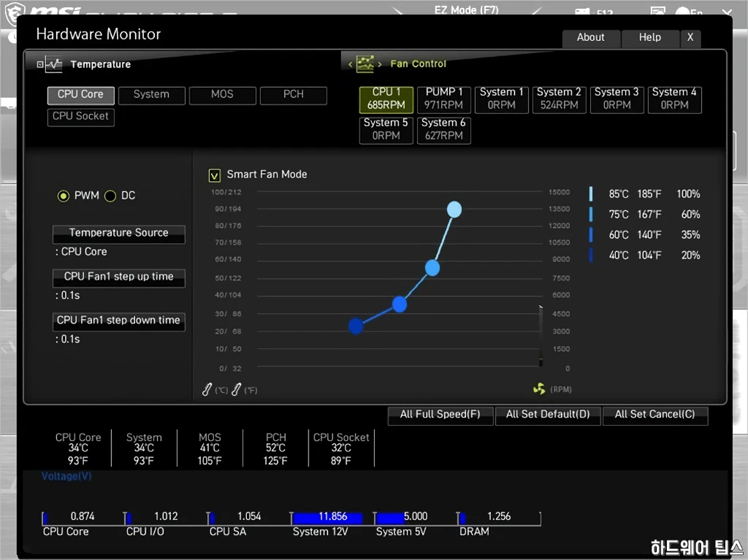Click the CPU Core 0.874 voltage bar
The width and height of the screenshot is (748, 560).
(x=83, y=518)
